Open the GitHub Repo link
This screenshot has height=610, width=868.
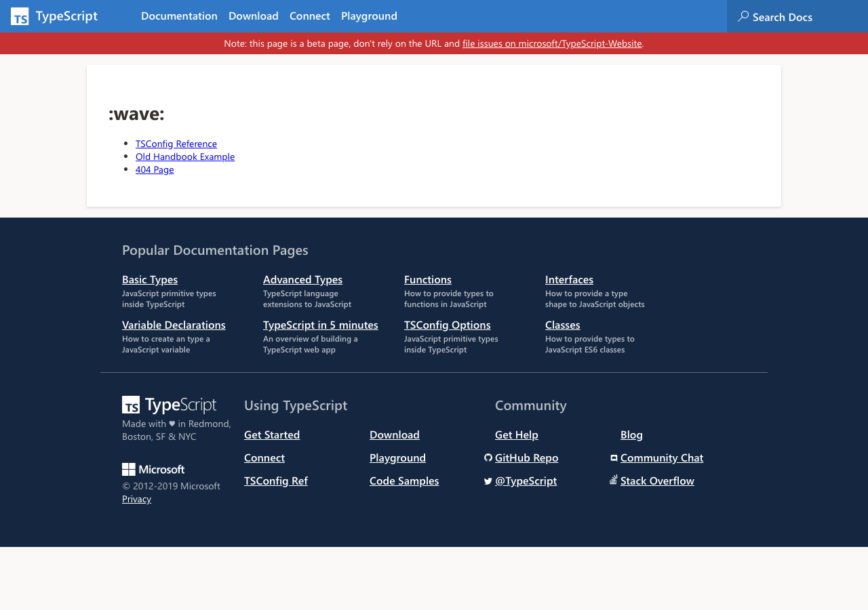pyautogui.click(x=527, y=457)
